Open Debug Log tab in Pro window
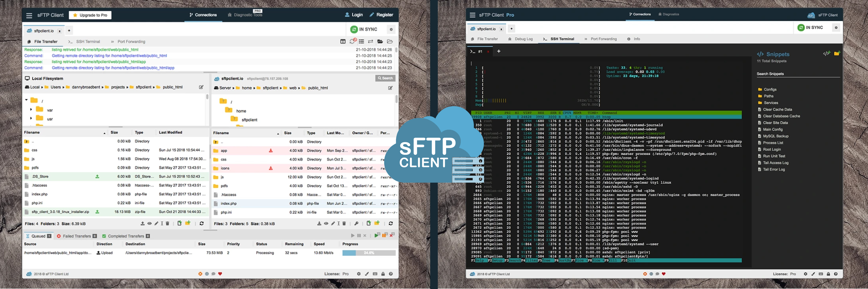The height and width of the screenshot is (289, 868). [520, 39]
